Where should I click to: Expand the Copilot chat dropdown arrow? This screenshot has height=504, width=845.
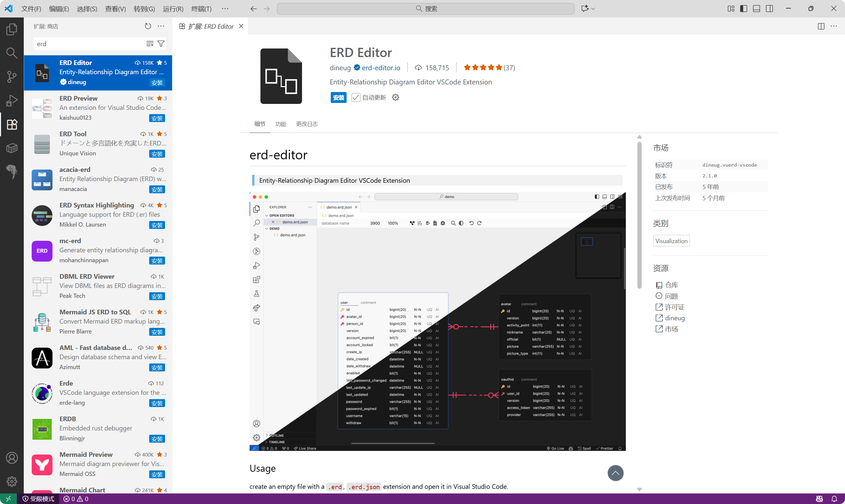(x=593, y=9)
